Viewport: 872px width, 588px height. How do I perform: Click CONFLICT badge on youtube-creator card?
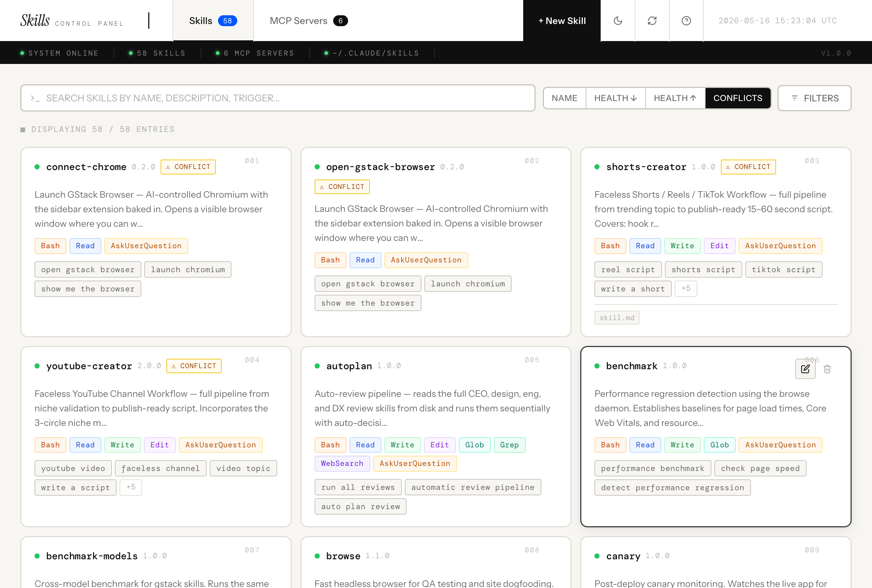[194, 366]
